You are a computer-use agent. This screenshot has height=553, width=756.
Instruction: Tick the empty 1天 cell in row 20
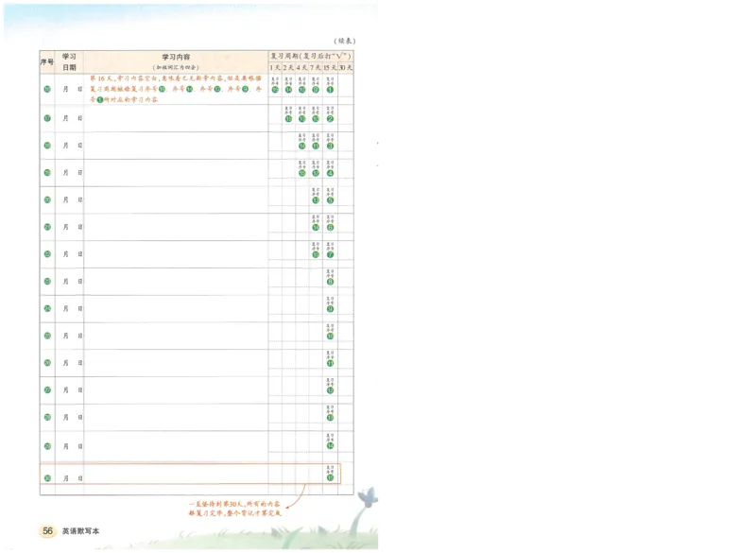[x=275, y=199]
